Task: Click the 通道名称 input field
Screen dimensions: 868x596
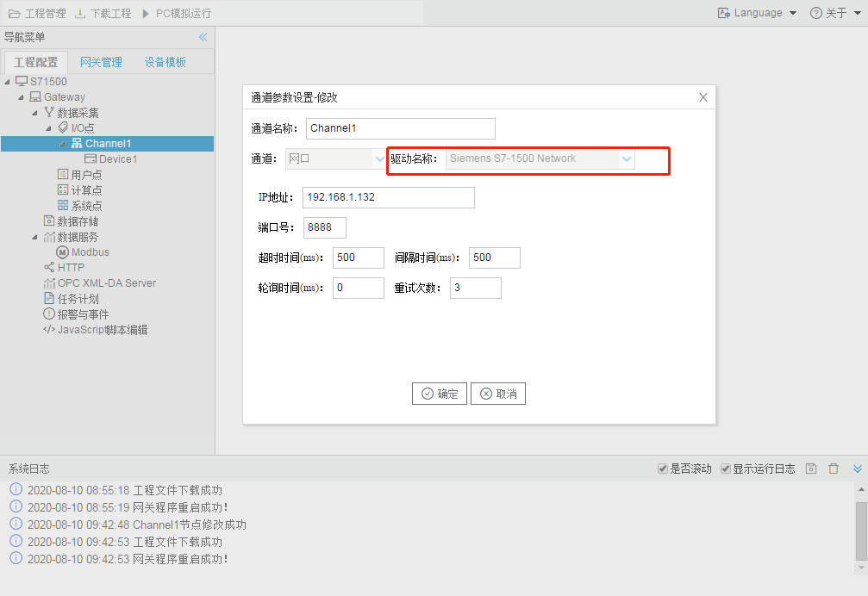Action: click(x=400, y=128)
